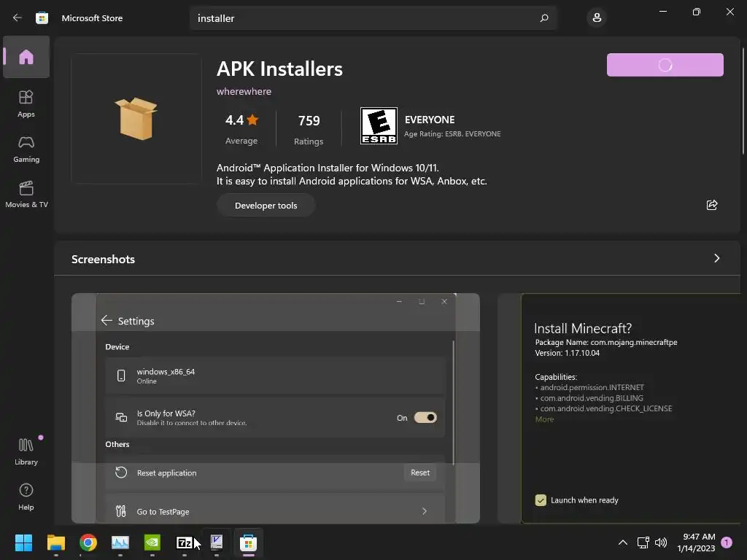
Task: Click the Is Only for WSA device icon
Action: click(x=121, y=417)
